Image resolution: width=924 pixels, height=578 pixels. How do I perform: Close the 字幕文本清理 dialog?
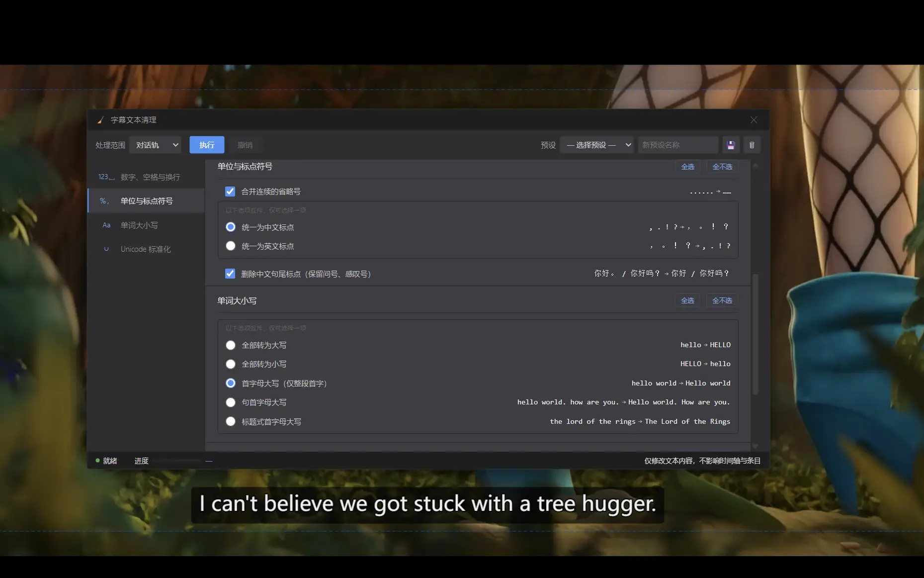click(x=754, y=120)
